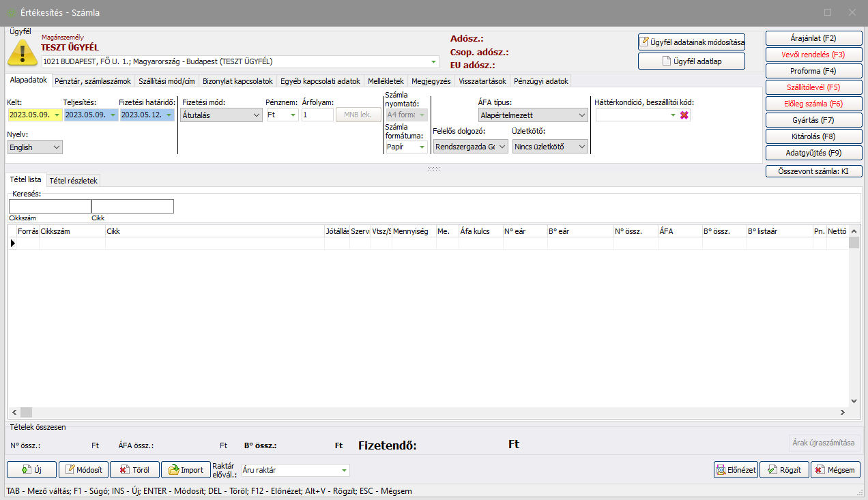The image size is (868, 500).
Task: Click the Rögzít save button
Action: [x=785, y=469]
